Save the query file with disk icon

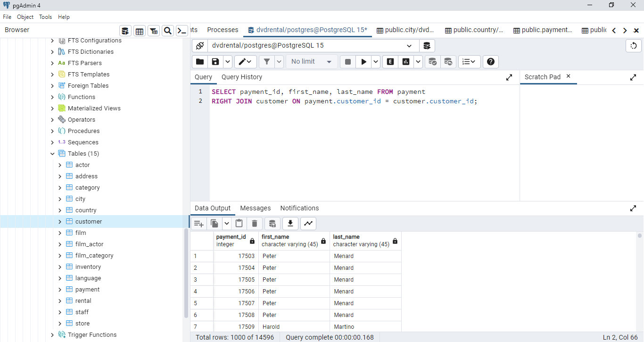click(x=215, y=62)
